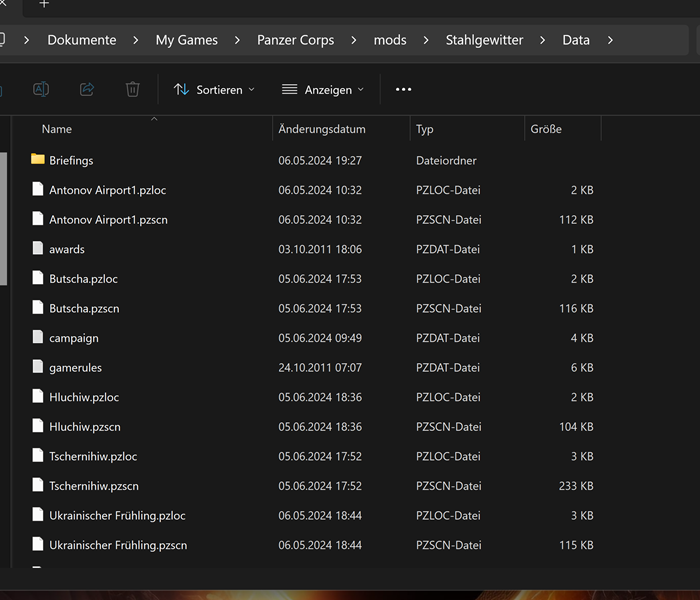700x600 pixels.
Task: Go to Panzer Corps in breadcrumb
Action: click(296, 40)
